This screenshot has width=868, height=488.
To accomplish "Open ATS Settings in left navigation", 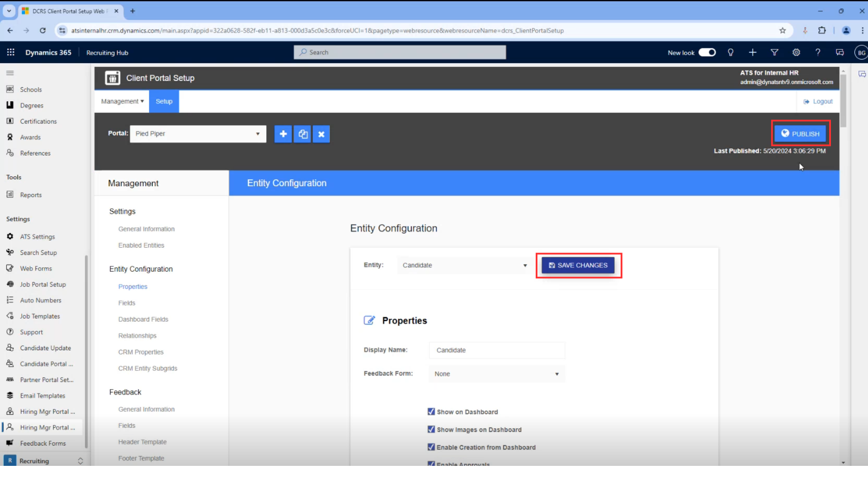I will (x=37, y=236).
